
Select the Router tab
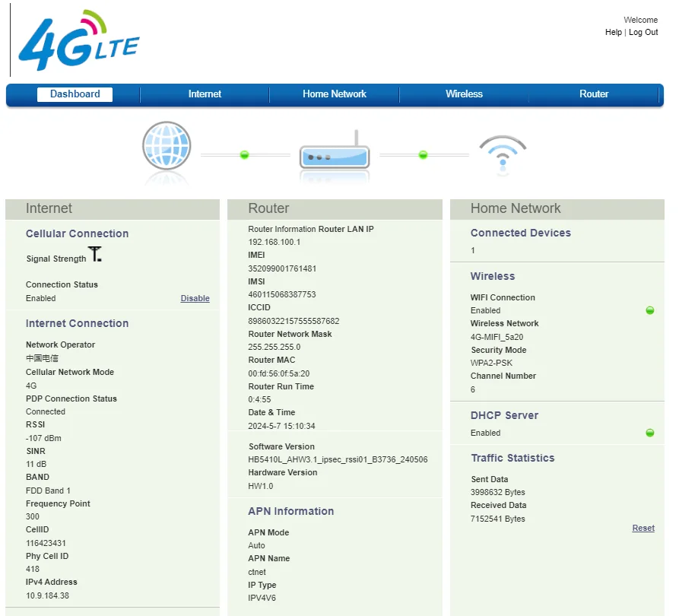[x=594, y=94]
